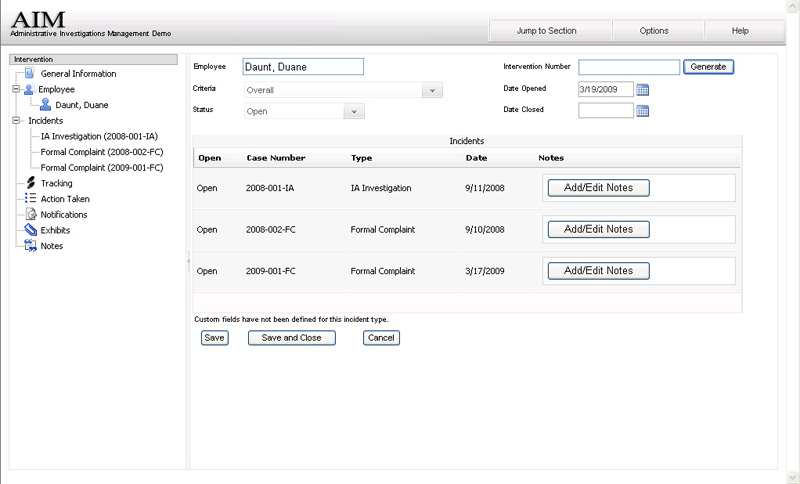Collapse the Employee tree node
Viewport: 800px width, 484px height.
16,89
